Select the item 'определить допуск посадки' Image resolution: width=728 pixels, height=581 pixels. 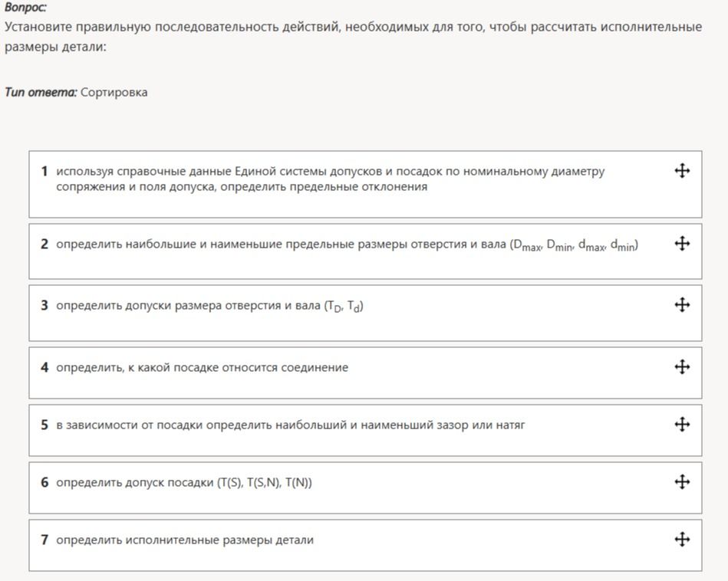[x=365, y=487]
